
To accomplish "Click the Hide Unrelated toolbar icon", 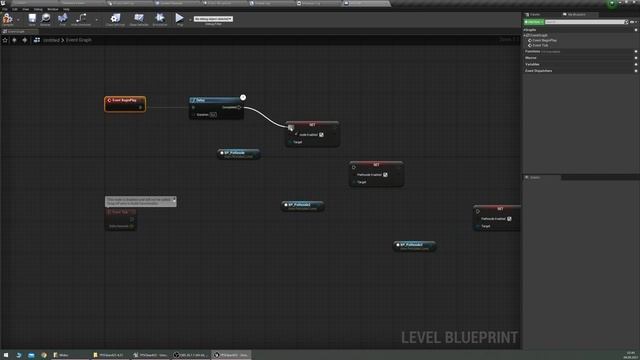I will coord(81,19).
